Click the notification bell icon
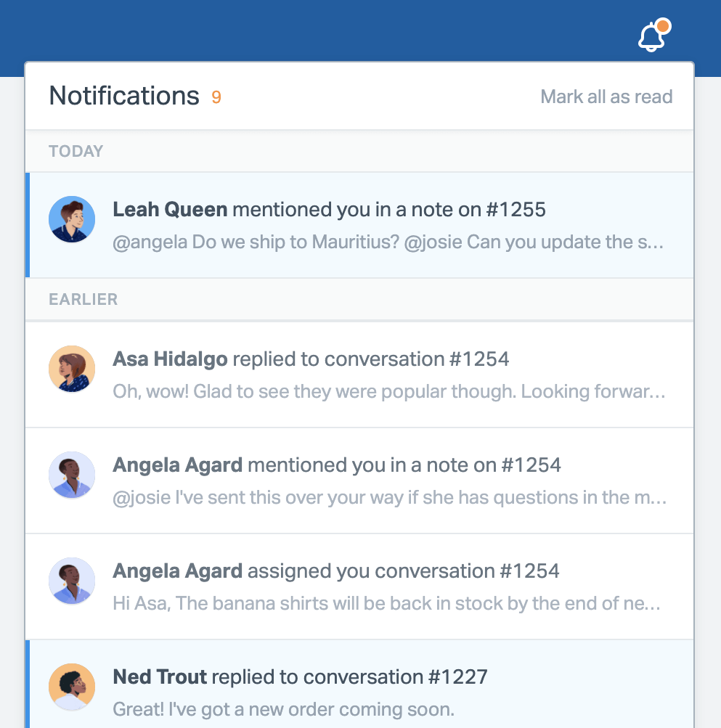Image resolution: width=721 pixels, height=728 pixels. [651, 38]
